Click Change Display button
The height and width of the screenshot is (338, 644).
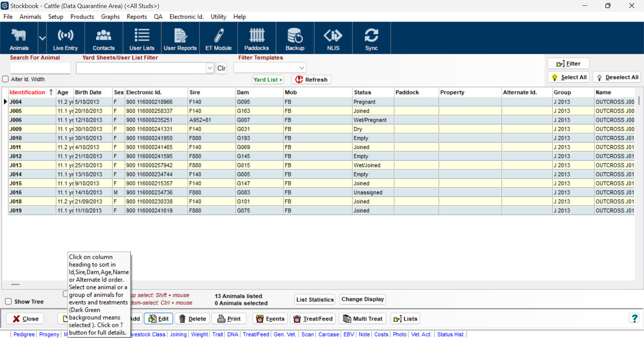[363, 299]
